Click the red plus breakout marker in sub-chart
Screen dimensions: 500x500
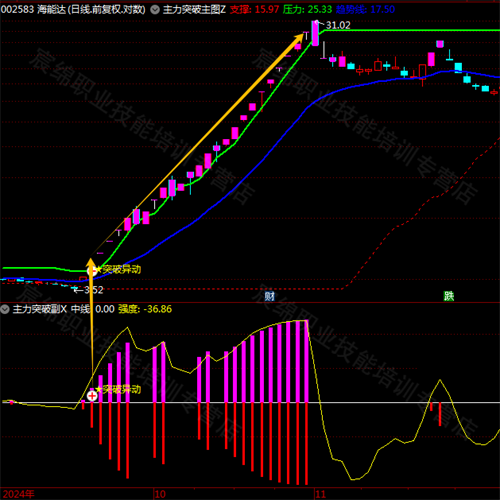(92, 396)
